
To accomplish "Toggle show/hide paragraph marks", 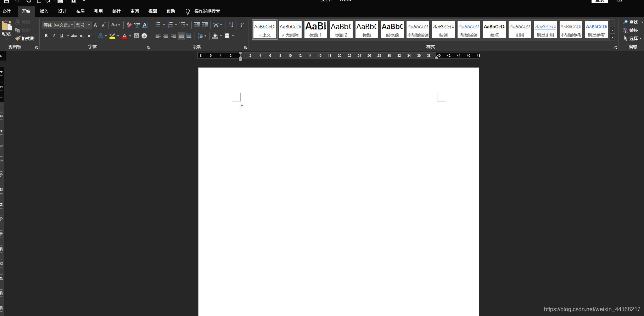I will [x=242, y=25].
